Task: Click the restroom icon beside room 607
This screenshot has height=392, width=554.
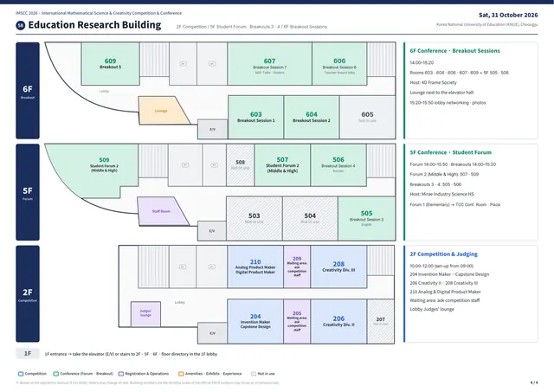Action: (212, 64)
